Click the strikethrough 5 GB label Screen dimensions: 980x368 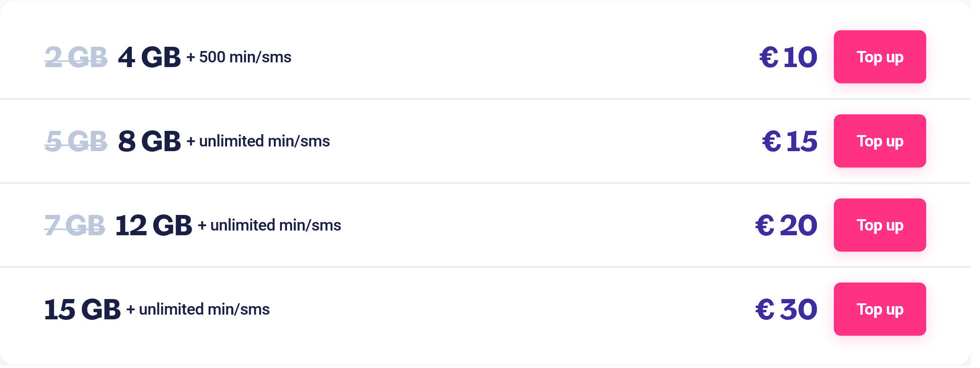coord(76,141)
